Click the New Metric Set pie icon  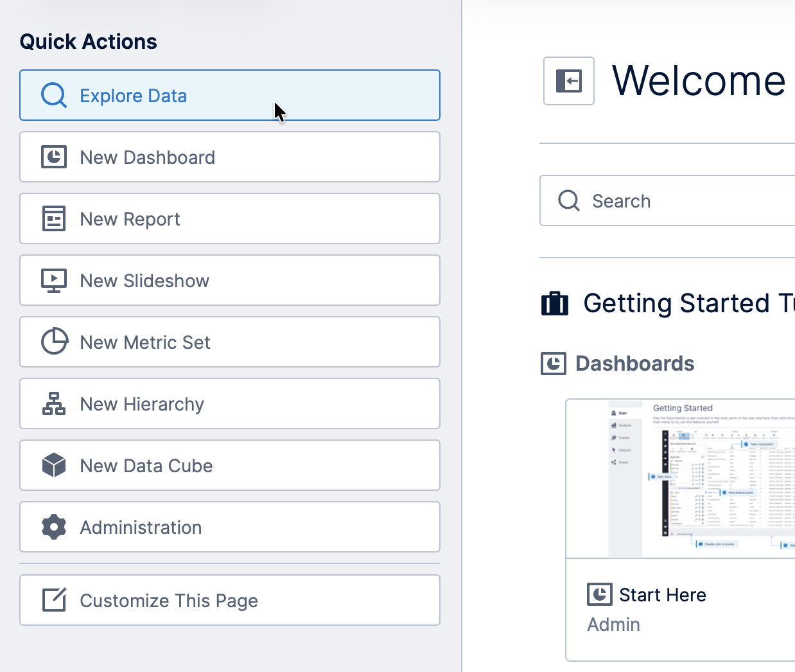54,342
